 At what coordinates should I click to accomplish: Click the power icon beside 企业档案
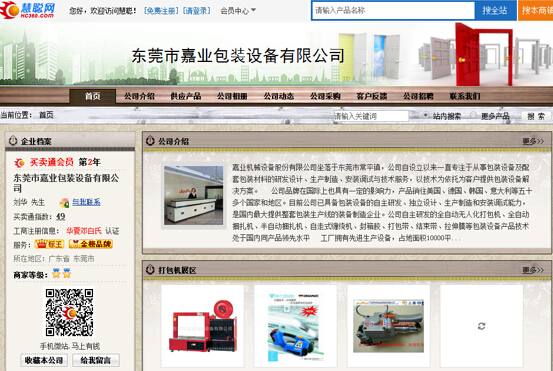[x=13, y=141]
